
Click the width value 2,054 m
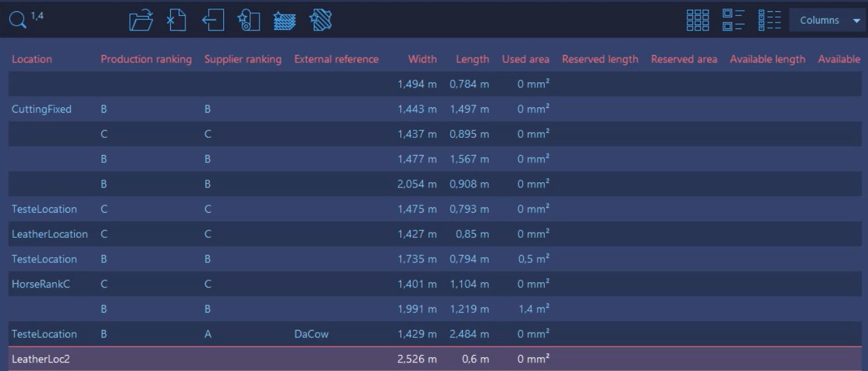pos(417,184)
